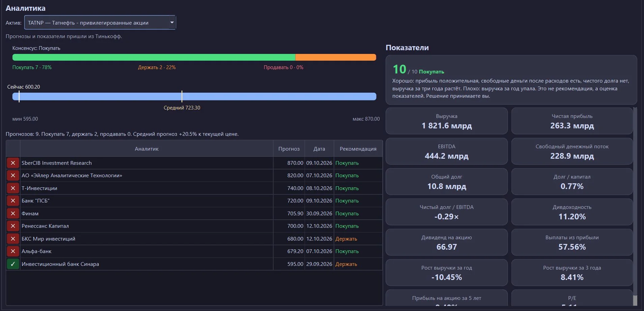Click the Средний 723.30 marker on price bar
The height and width of the screenshot is (311, 644).
pyautogui.click(x=182, y=96)
